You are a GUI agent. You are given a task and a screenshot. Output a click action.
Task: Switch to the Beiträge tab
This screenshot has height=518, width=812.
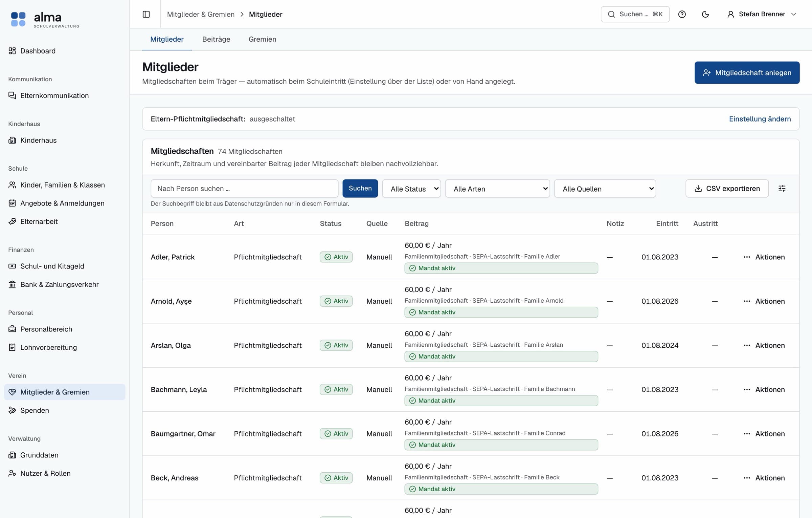click(216, 39)
